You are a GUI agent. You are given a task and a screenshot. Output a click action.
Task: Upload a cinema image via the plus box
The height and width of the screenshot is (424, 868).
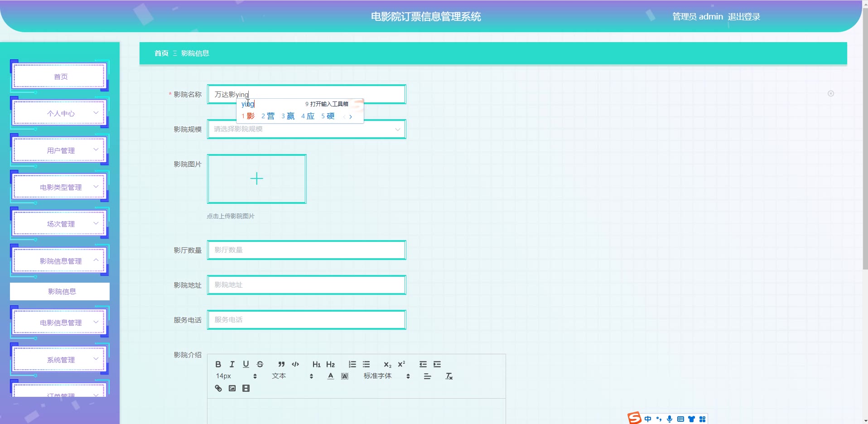(x=257, y=179)
